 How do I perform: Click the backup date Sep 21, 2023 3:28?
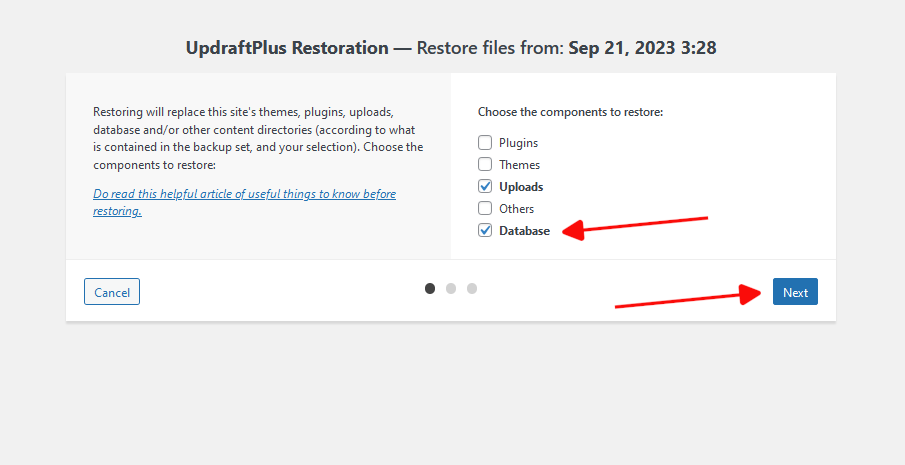coord(642,48)
